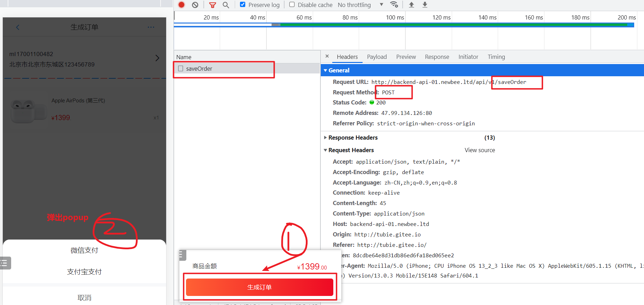Tick the saveOrder request checkbox
Image resolution: width=644 pixels, height=305 pixels.
pos(180,69)
